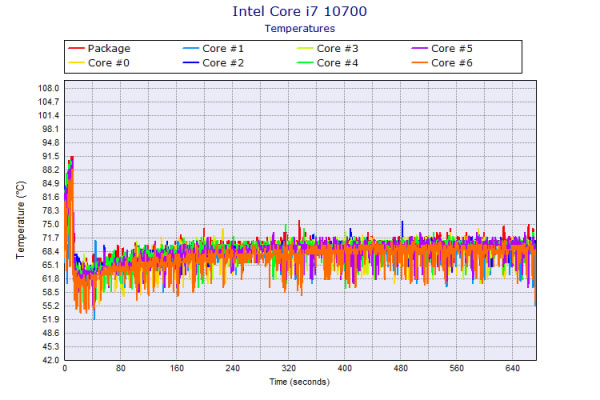Click the red Package legend line
The width and height of the screenshot is (600, 400).
coord(76,48)
